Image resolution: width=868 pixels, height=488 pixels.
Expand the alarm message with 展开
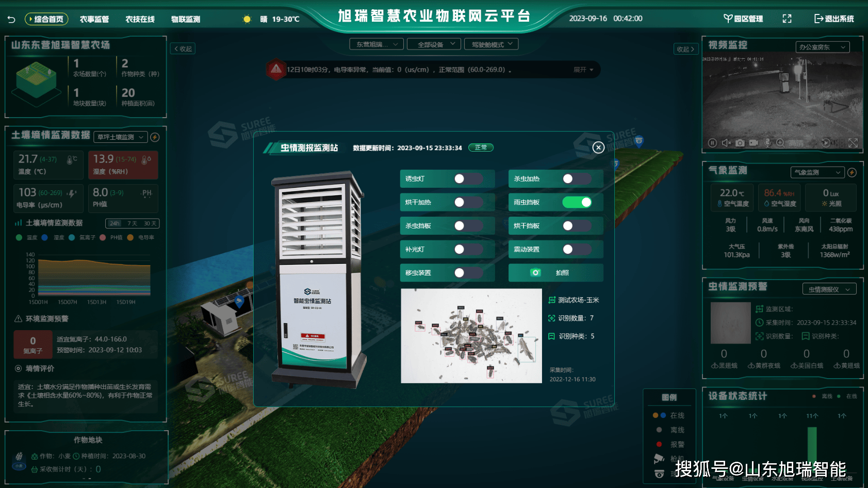point(583,70)
